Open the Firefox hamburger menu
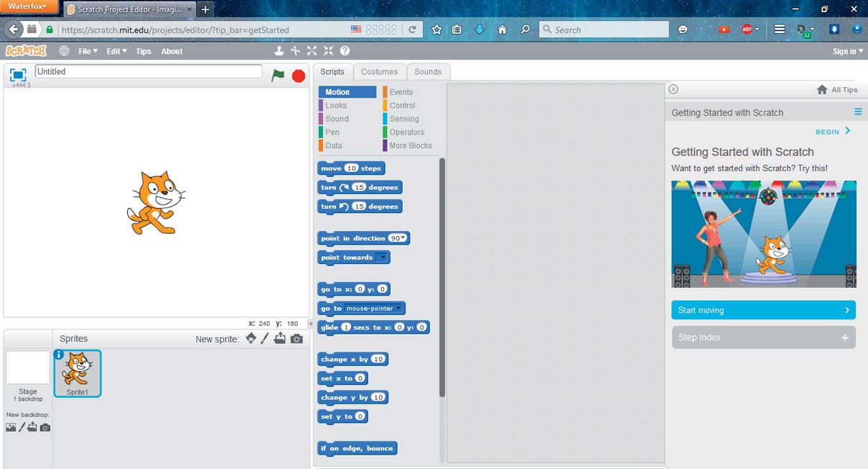This screenshot has width=868, height=469. click(780, 29)
